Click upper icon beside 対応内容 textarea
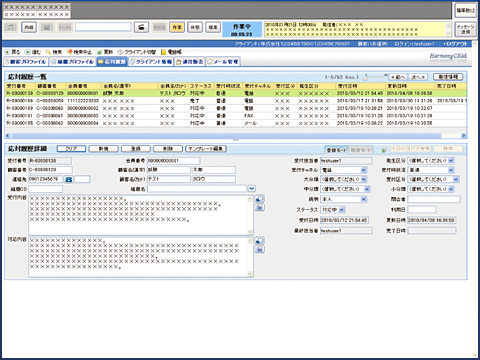 (260, 241)
